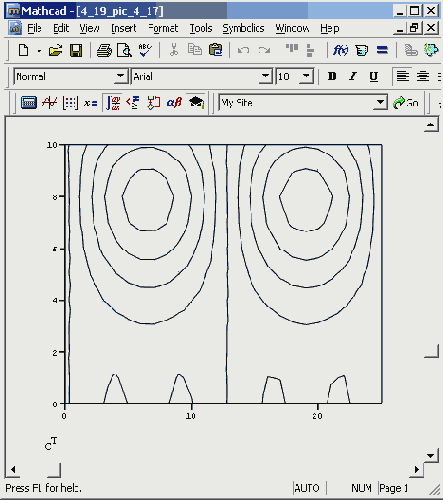Open the Edit menu
The height and width of the screenshot is (500, 443).
[61, 29]
